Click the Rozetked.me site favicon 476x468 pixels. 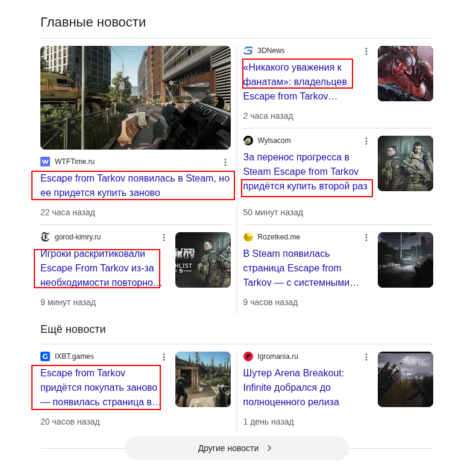pos(248,237)
